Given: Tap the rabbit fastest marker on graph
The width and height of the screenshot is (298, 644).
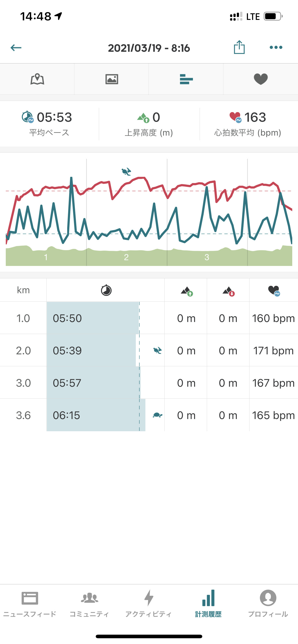Looking at the screenshot, I should coord(126,172).
